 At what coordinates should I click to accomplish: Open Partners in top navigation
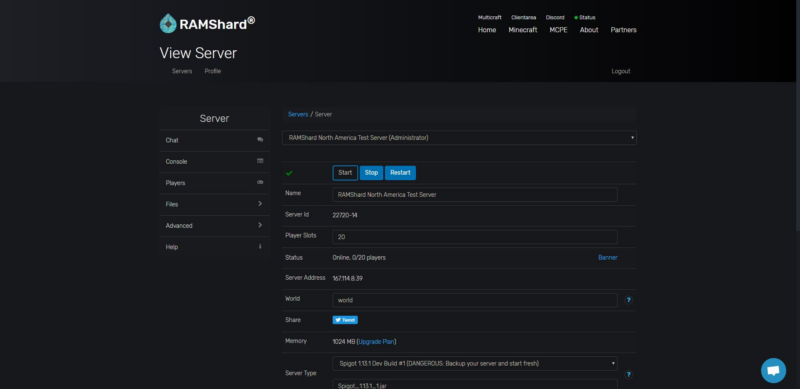coord(623,30)
